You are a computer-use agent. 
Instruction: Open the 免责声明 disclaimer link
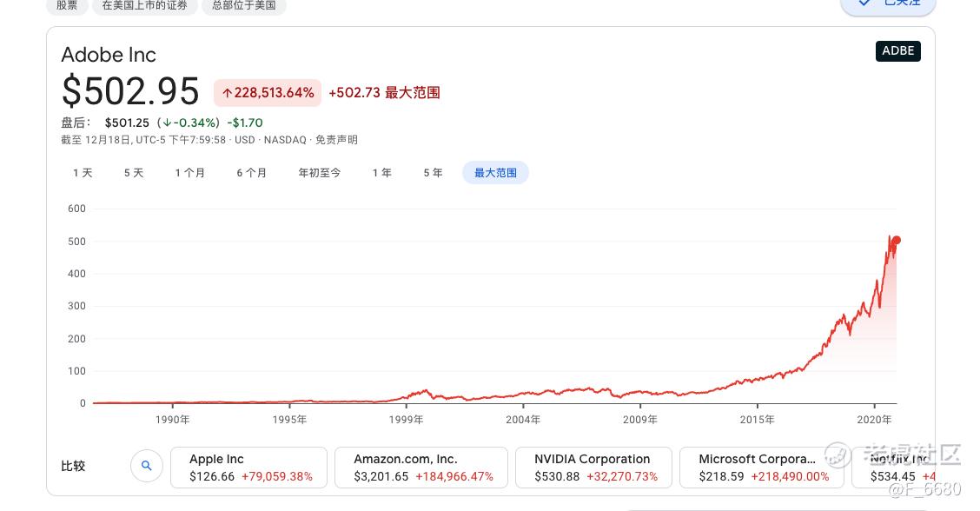click(336, 139)
